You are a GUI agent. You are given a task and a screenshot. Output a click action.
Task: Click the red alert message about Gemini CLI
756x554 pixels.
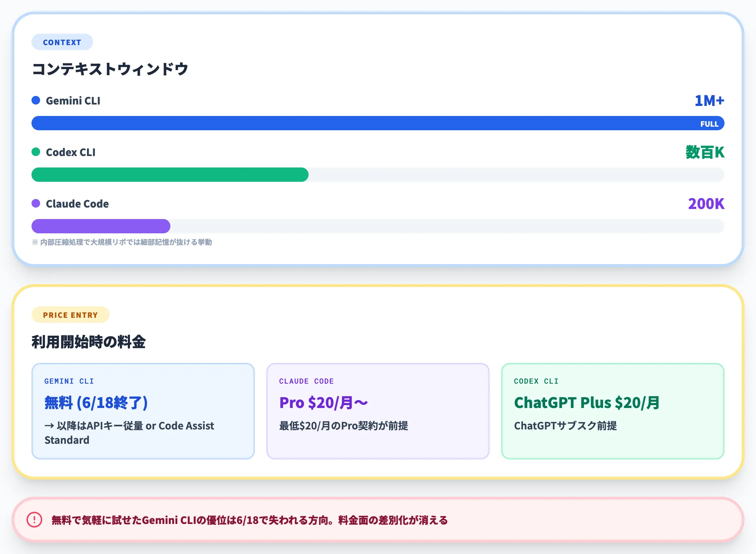tap(249, 520)
